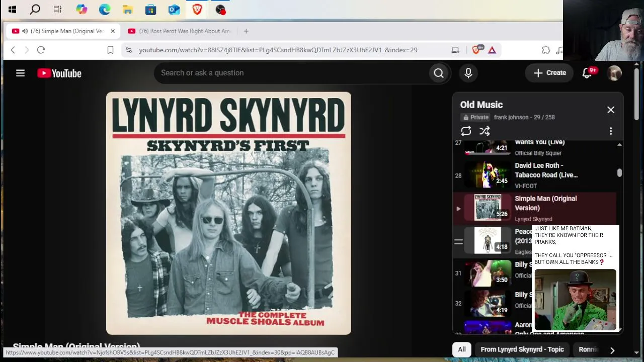Click the playlist panel scrollbar thumb
The image size is (644, 362).
pos(619,172)
